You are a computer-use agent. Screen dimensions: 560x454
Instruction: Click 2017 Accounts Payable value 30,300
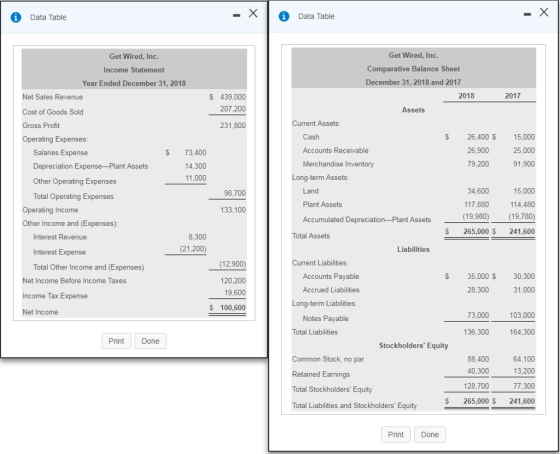click(524, 276)
